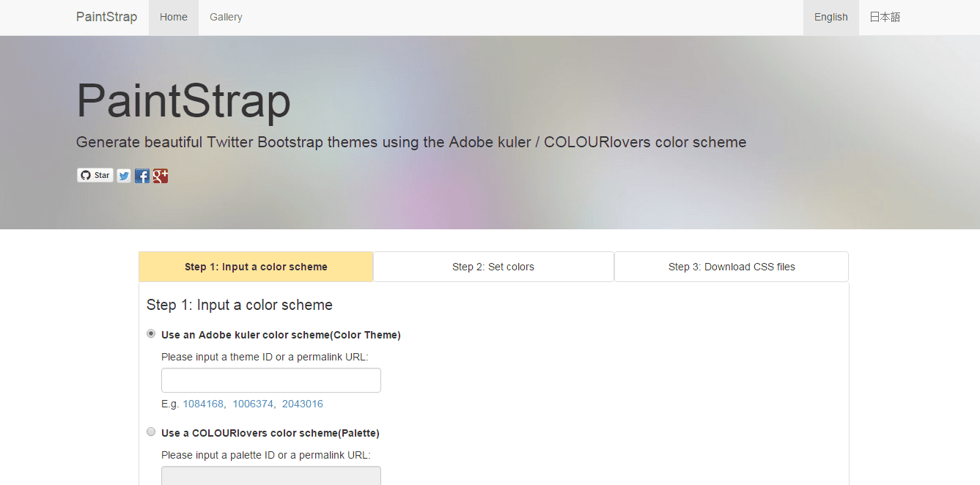Open the Gallery nav item
Viewport: 980px width, 485px height.
tap(226, 18)
